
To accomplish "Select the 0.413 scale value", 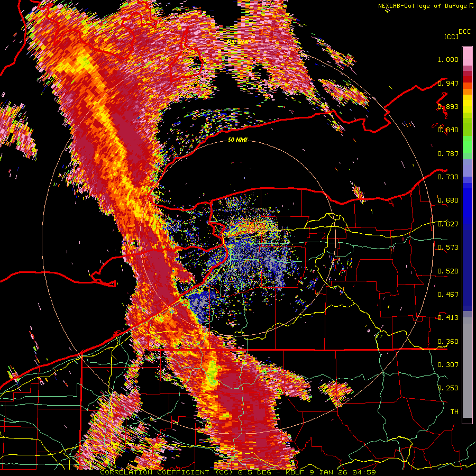I will coord(448,318).
